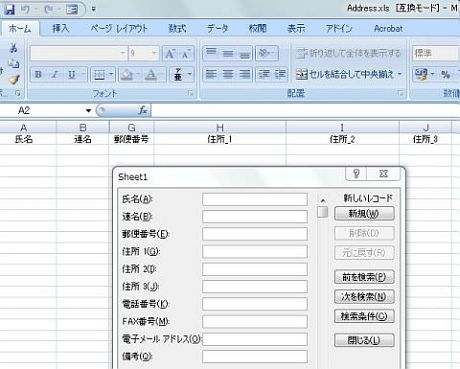Viewport: 460px width, 369px height.
Task: Click the fx Insert Function icon
Action: tap(143, 110)
